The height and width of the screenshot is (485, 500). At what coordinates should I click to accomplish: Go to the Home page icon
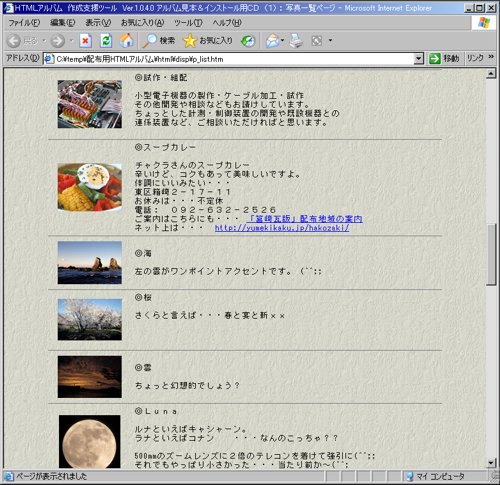[127, 40]
